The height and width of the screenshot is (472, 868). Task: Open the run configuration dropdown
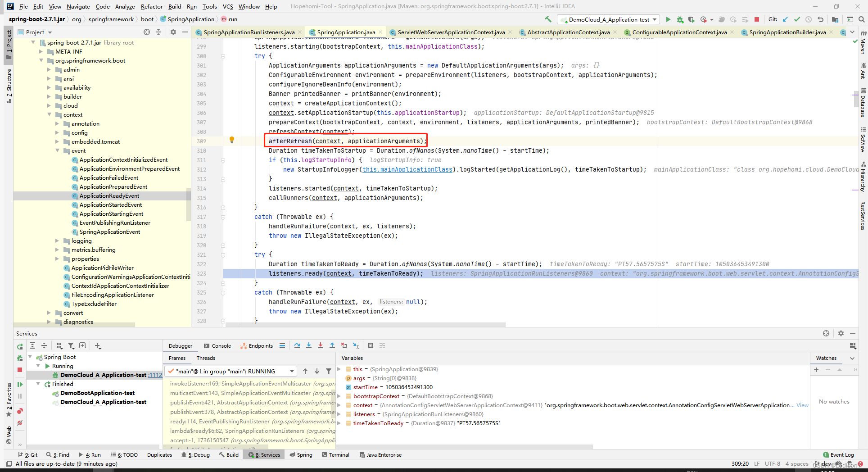(609, 19)
